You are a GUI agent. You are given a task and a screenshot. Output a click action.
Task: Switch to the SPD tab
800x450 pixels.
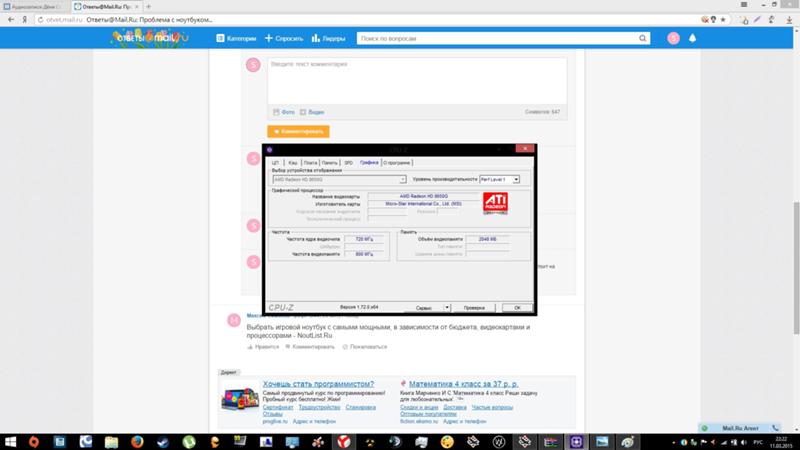pos(348,163)
